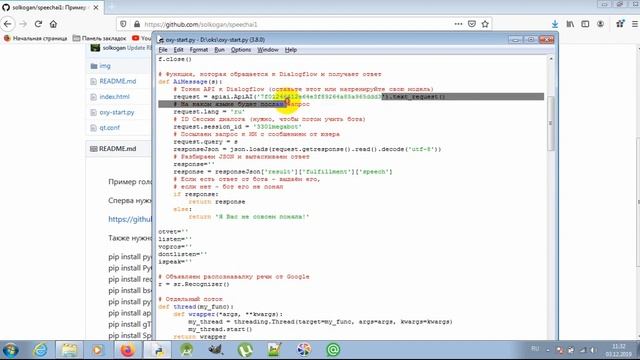Click IDLE scrollbar up arrow

click(551, 59)
